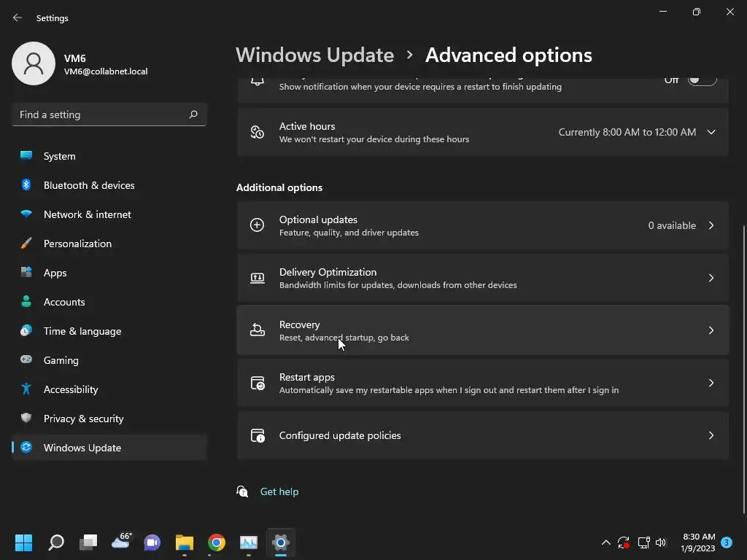Open the weather widget showing 66°
The height and width of the screenshot is (560, 747).
click(x=121, y=542)
